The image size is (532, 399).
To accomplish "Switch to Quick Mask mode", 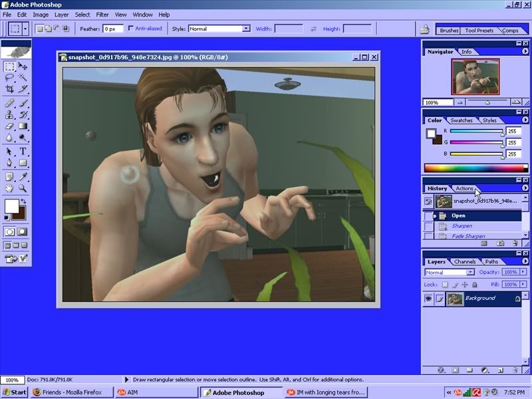I will (23, 231).
